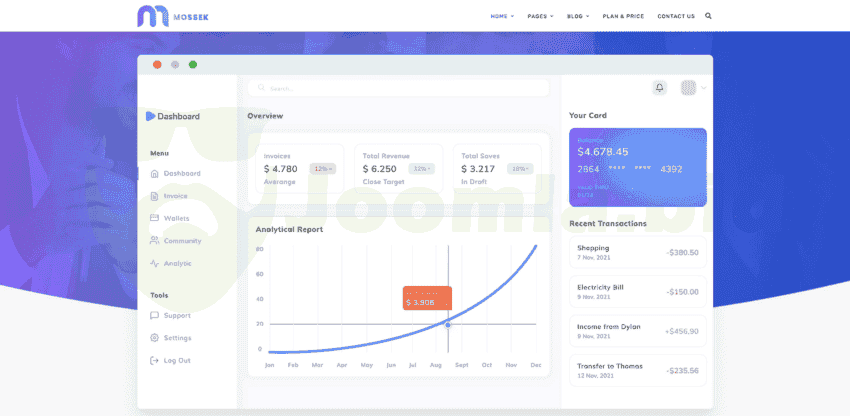Click the Mossek logo icon
Image resolution: width=850 pixels, height=416 pixels.
pyautogui.click(x=153, y=16)
